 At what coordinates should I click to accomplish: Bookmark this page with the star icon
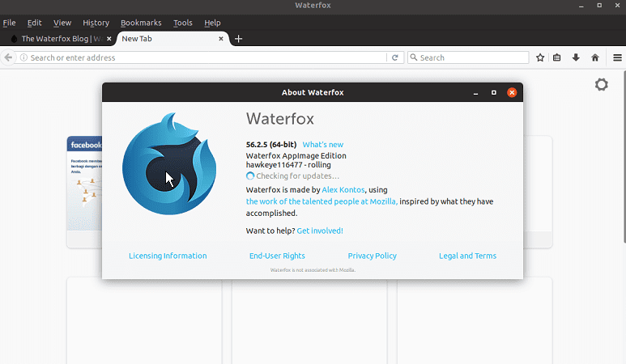[x=540, y=57]
